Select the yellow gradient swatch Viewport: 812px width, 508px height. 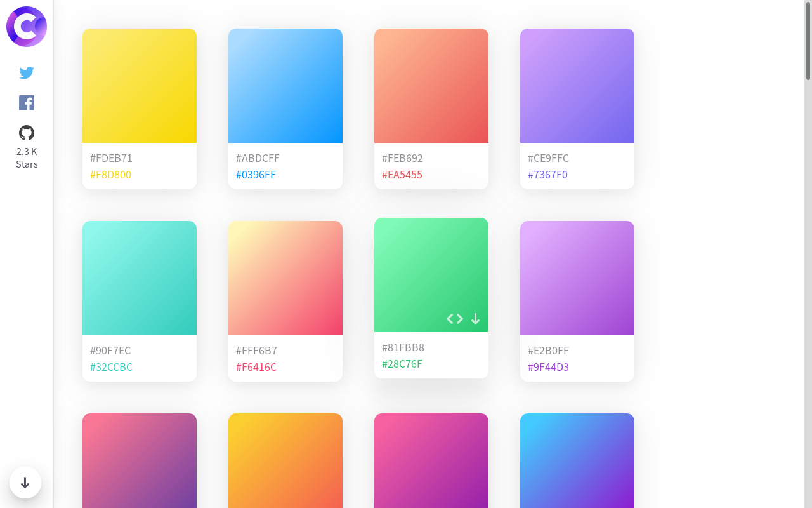coord(140,86)
